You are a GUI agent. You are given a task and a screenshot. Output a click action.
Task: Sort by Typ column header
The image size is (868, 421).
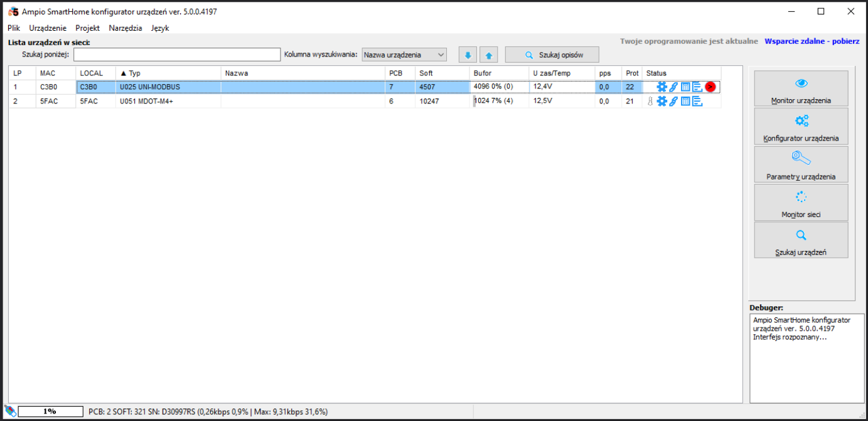click(168, 73)
